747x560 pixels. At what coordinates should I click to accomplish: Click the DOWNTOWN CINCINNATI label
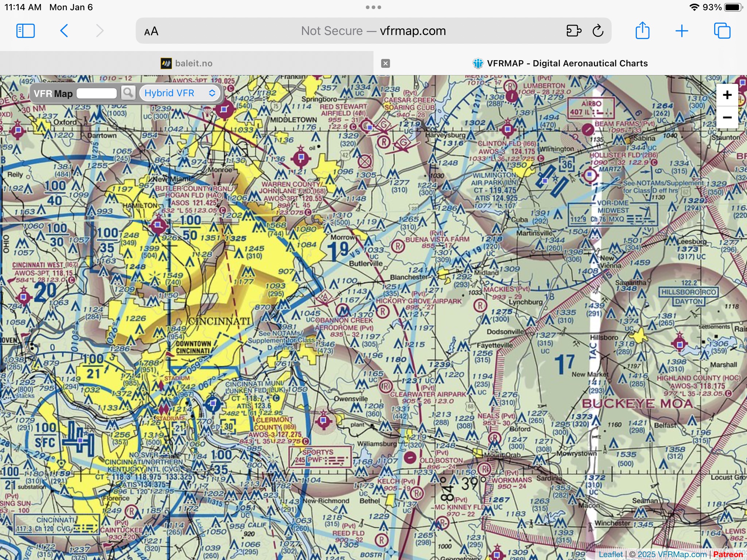193,347
